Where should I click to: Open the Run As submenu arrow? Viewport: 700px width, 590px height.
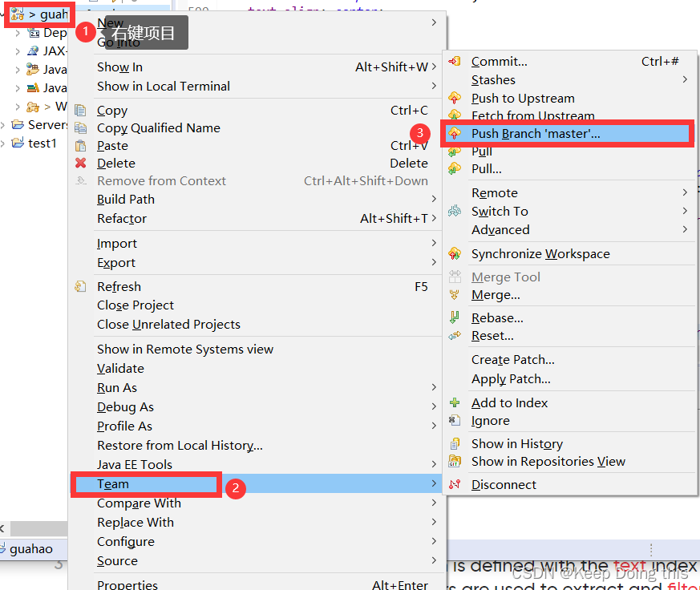434,387
